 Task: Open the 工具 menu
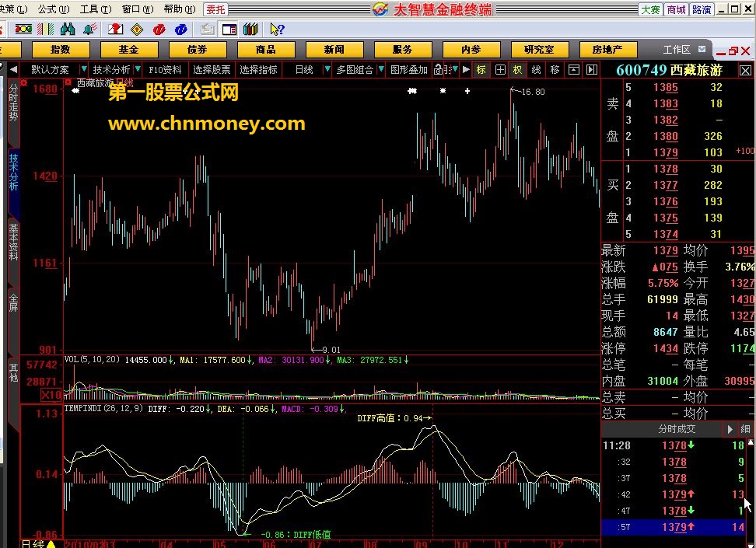coord(96,9)
